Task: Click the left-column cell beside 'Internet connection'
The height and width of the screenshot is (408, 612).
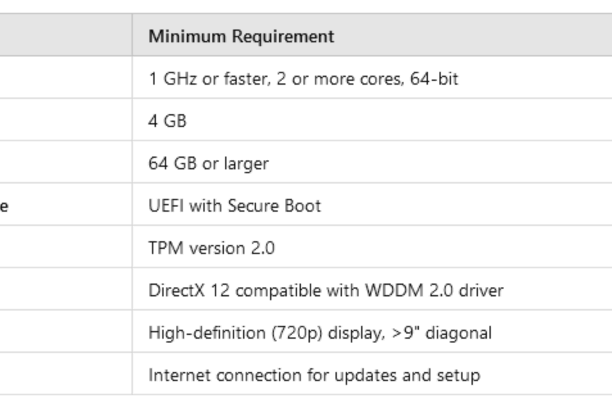Action: pyautogui.click(x=65, y=375)
